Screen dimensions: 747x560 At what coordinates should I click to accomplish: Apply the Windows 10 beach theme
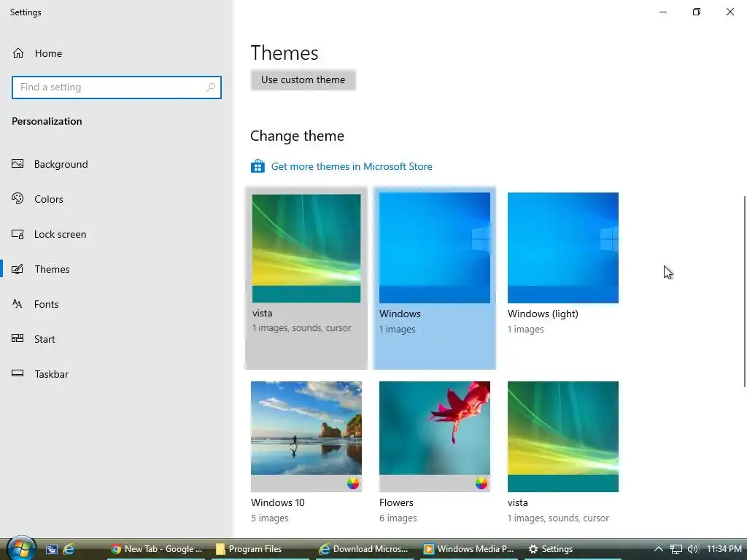point(306,436)
